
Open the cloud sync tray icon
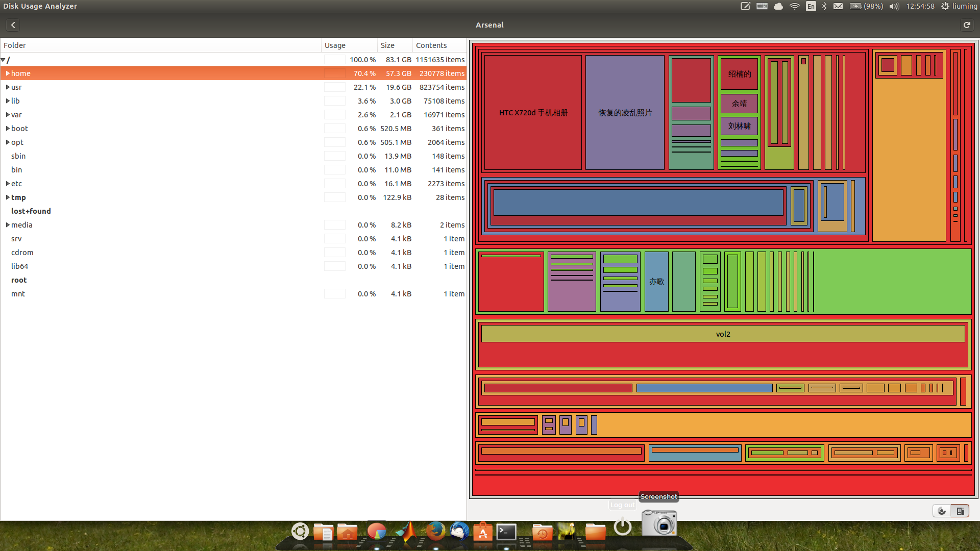click(778, 6)
